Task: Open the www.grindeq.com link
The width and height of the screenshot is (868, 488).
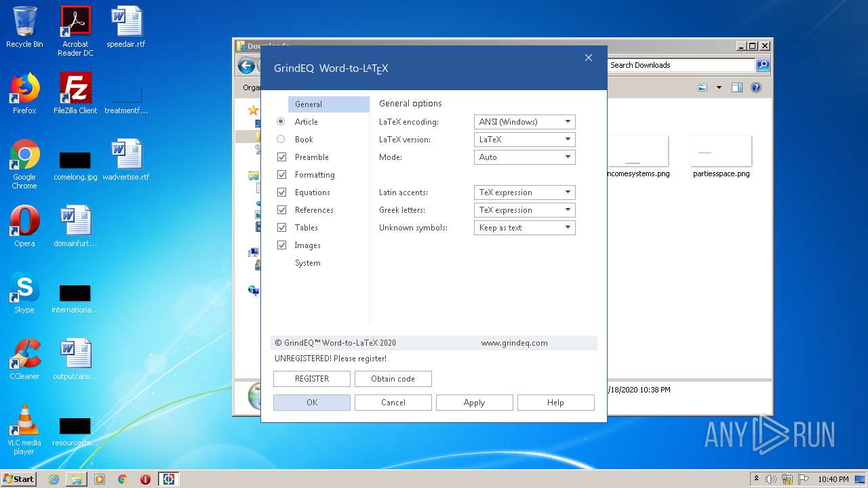Action: tap(514, 343)
